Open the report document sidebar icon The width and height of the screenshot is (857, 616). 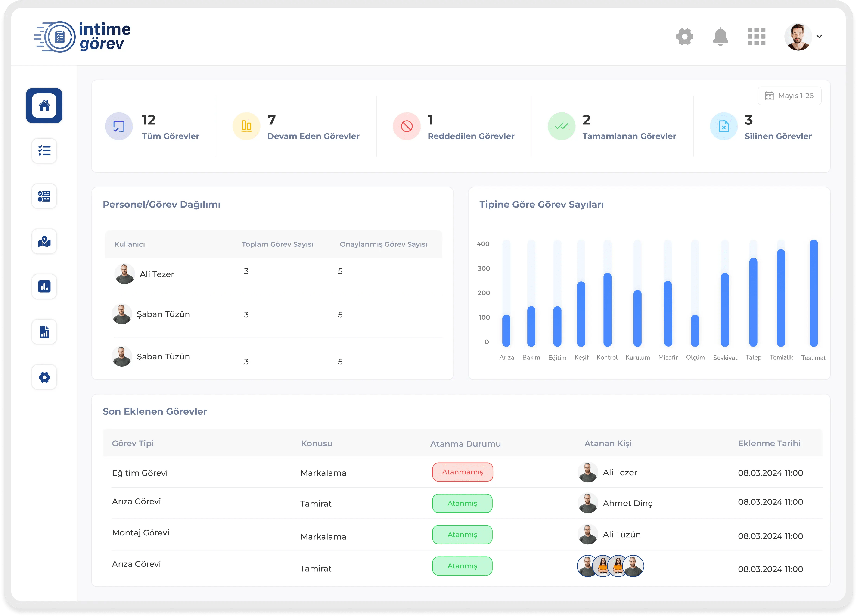(x=44, y=332)
